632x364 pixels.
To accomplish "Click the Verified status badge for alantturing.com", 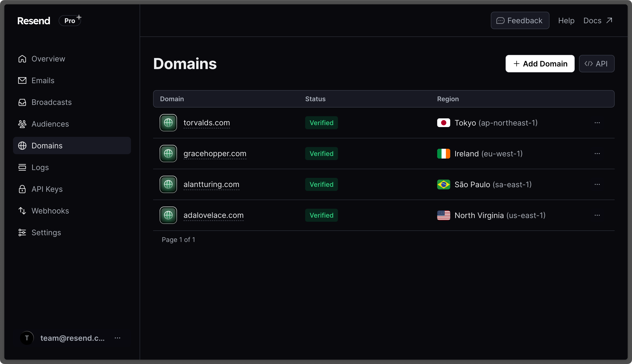I will click(321, 184).
